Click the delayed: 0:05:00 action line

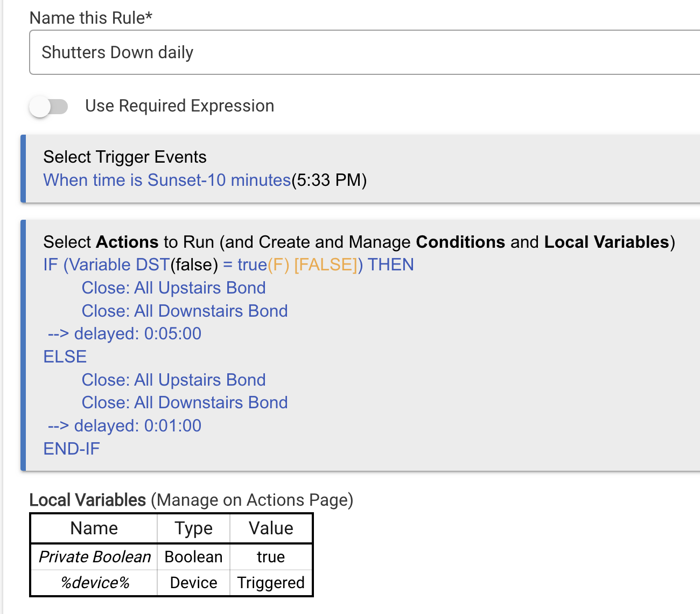[124, 333]
